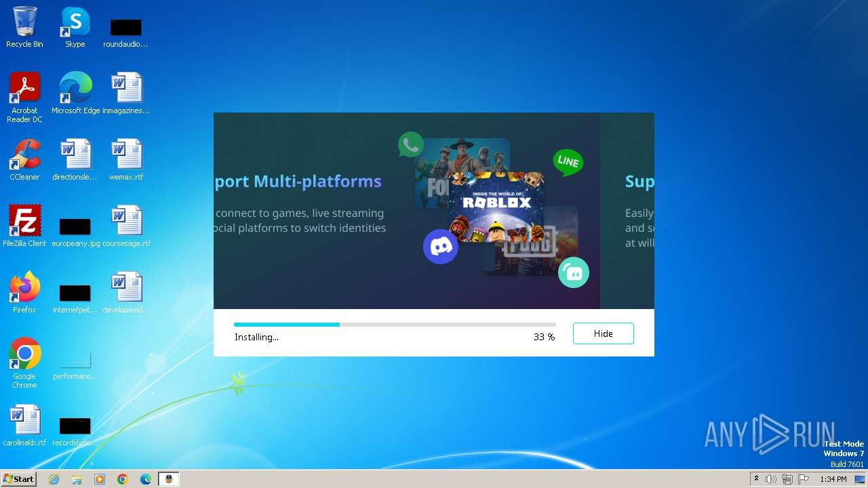The image size is (868, 488).
Task: Select the inmagazines document icon
Action: [126, 94]
